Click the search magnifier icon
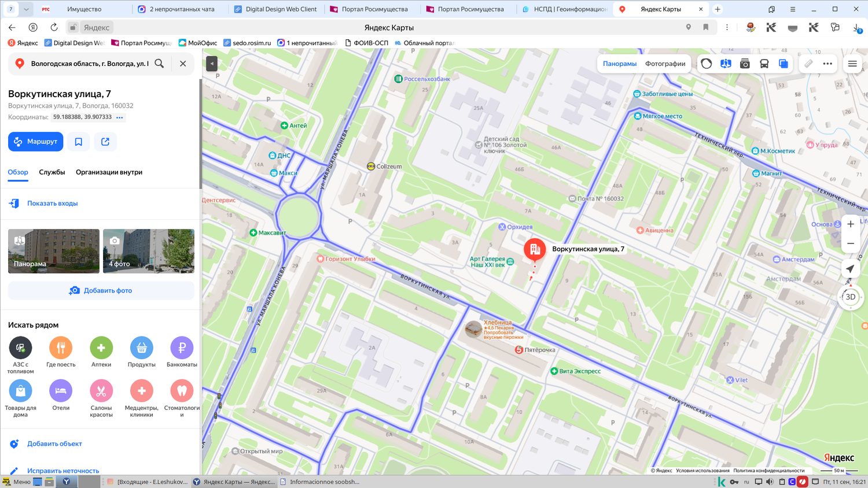 (x=159, y=64)
